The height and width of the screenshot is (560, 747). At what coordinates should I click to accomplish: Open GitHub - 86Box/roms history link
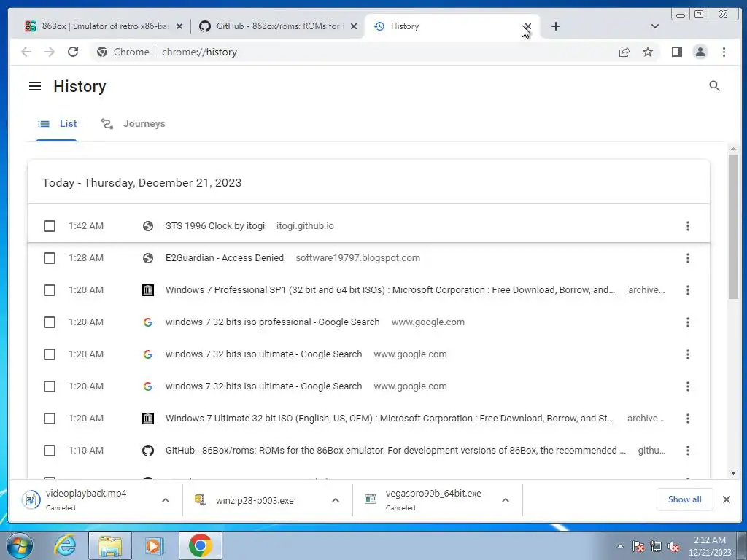[395, 451]
